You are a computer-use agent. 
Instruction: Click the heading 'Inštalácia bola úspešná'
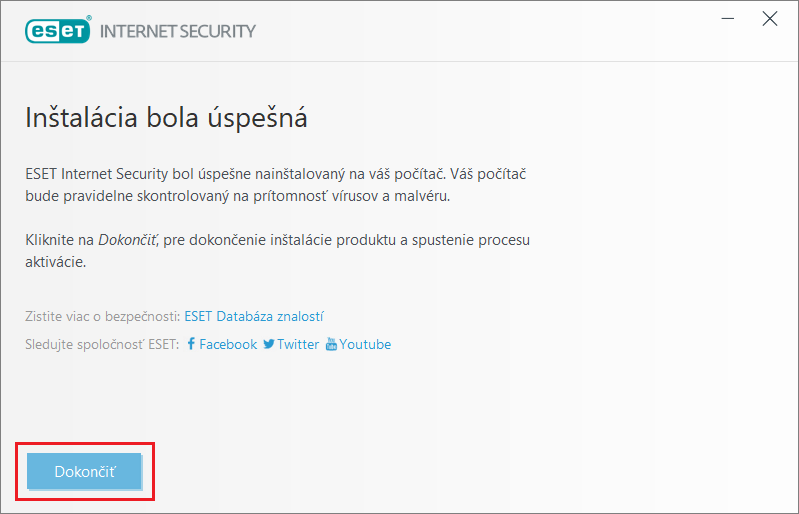tap(166, 118)
